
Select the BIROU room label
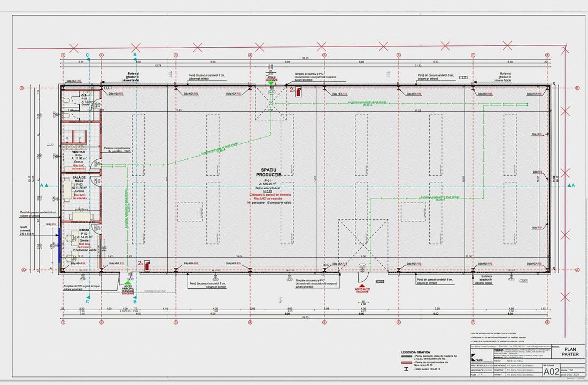[84, 230]
